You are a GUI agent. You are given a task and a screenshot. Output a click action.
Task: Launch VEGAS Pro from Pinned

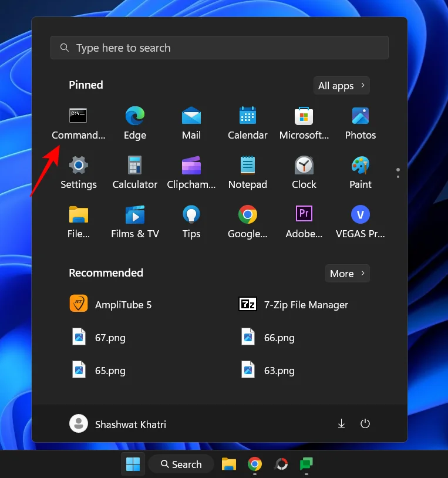[361, 222]
